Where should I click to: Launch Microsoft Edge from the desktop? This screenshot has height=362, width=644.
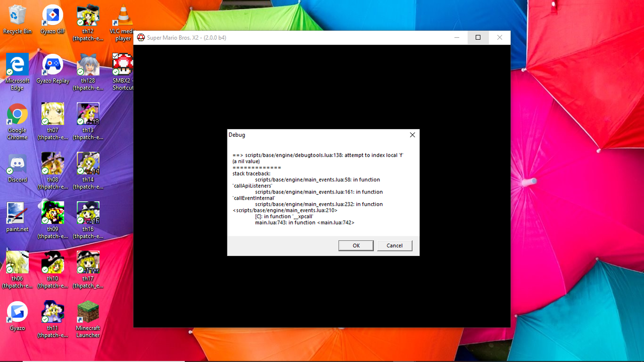tap(17, 72)
